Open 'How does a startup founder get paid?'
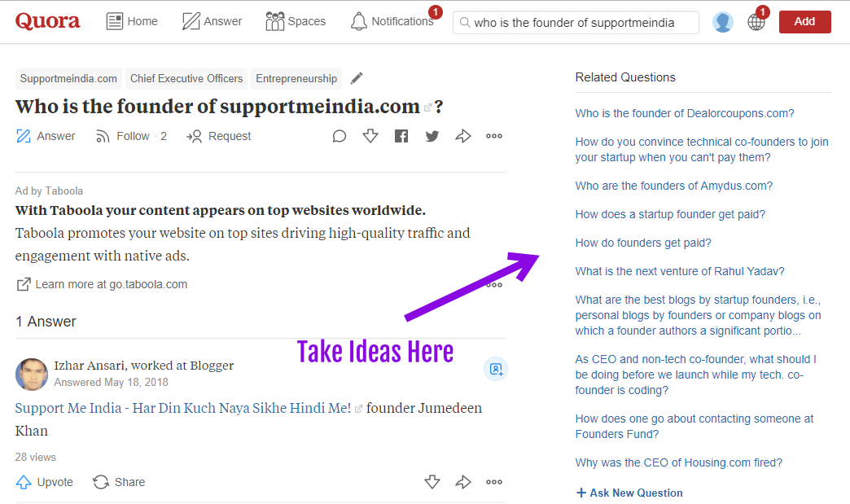This screenshot has width=850, height=504. point(670,215)
